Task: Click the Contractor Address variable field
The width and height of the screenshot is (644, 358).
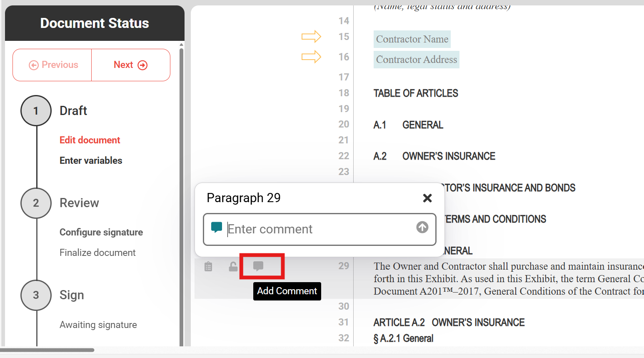Action: pyautogui.click(x=416, y=60)
